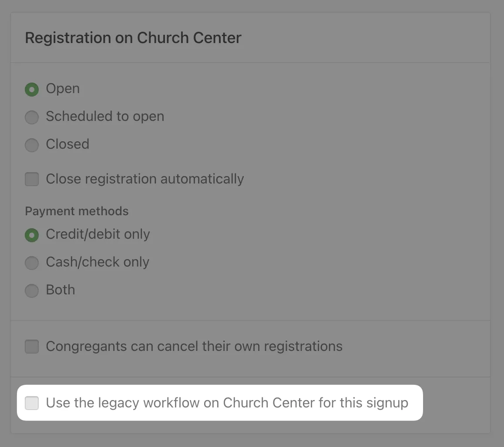This screenshot has height=447, width=504.
Task: Click the "Close registration automatically" label text
Action: [x=144, y=179]
